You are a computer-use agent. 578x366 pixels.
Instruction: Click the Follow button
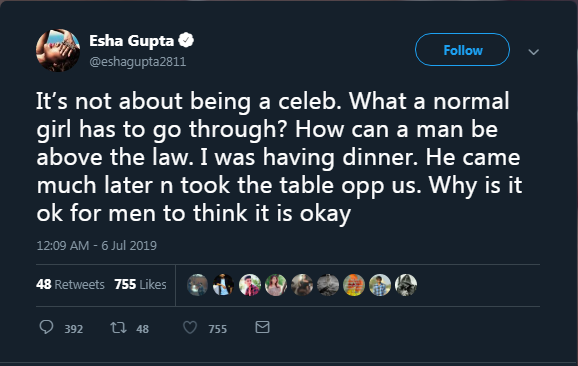pos(462,50)
